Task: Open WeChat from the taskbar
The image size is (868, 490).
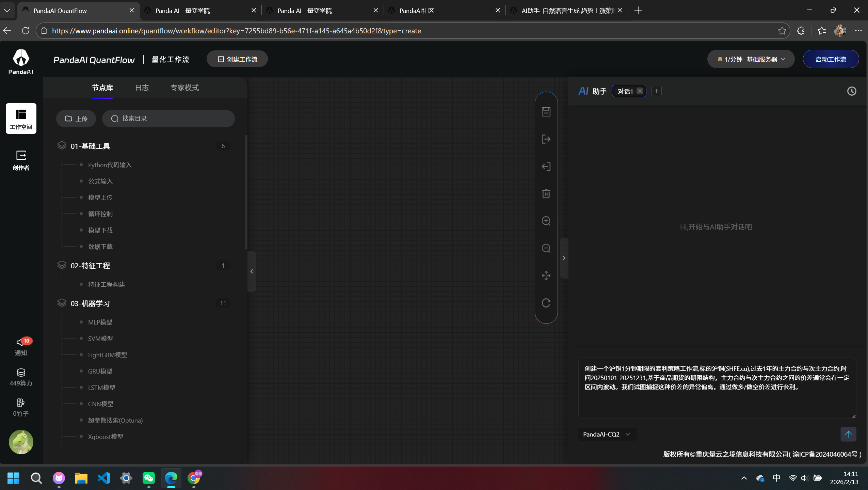Action: tap(149, 478)
